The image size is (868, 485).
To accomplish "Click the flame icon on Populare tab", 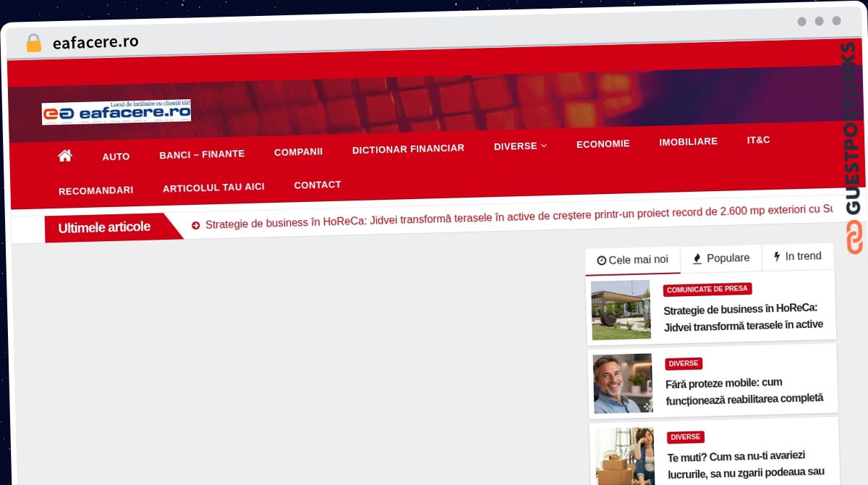I will pyautogui.click(x=697, y=258).
